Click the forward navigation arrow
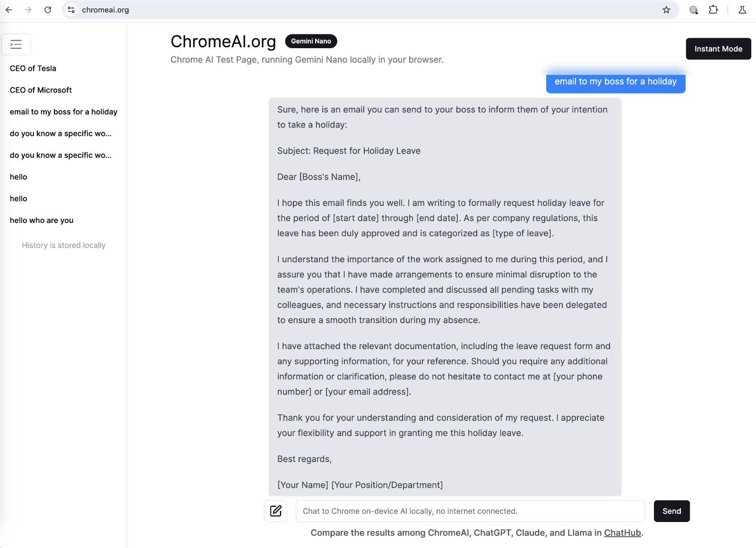Viewport: 756px width, 548px height. point(28,9)
